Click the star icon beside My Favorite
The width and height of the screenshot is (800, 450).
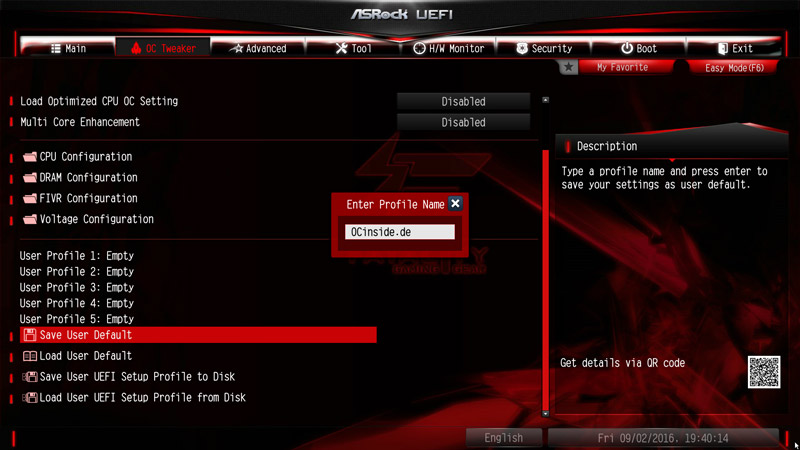click(568, 67)
